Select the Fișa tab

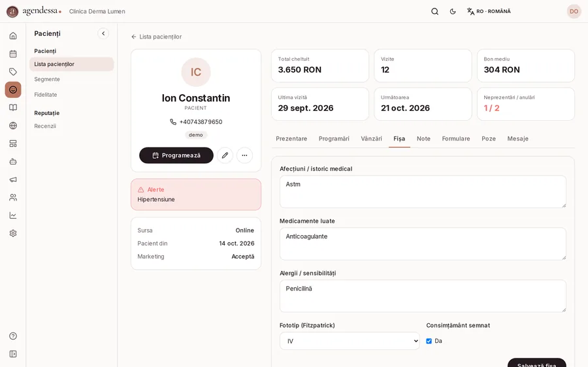coord(399,138)
